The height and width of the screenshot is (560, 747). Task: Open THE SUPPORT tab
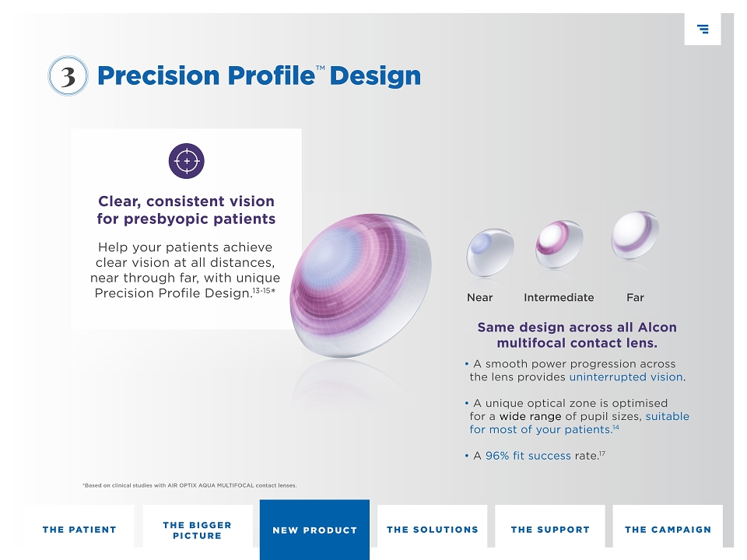pos(550,529)
